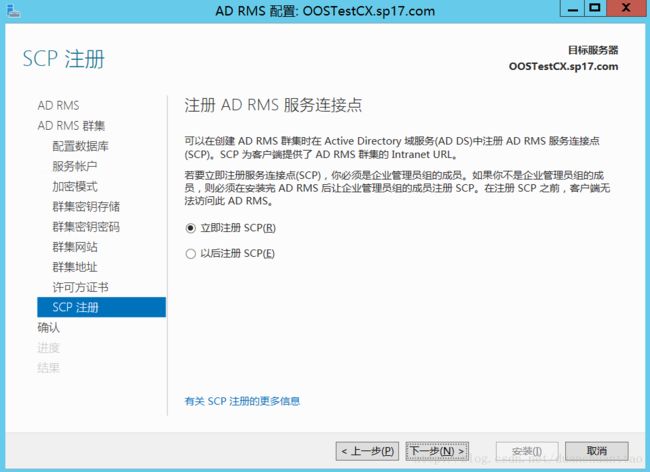Open link 有关 SCP 注册的更多信息
This screenshot has height=472, width=650.
pos(242,401)
